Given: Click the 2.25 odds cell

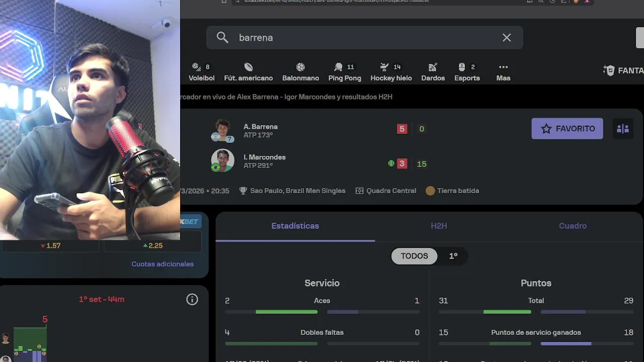Looking at the screenshot, I should [152, 246].
